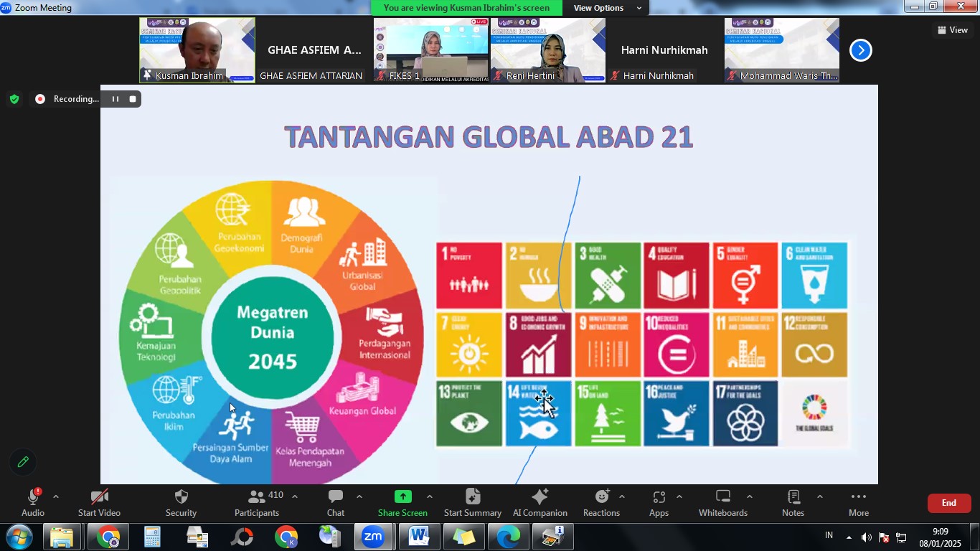Click the green Share Screen icon
980x551 pixels.
click(x=402, y=497)
